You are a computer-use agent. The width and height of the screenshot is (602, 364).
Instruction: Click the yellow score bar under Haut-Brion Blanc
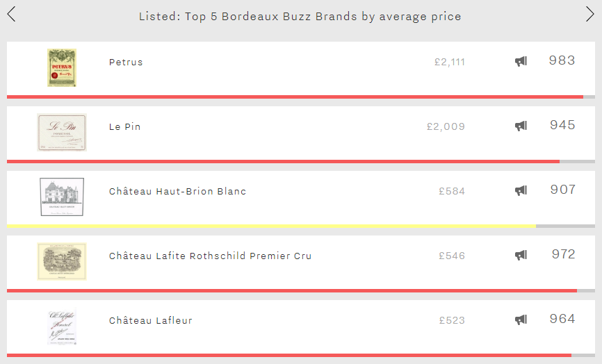coord(271,226)
